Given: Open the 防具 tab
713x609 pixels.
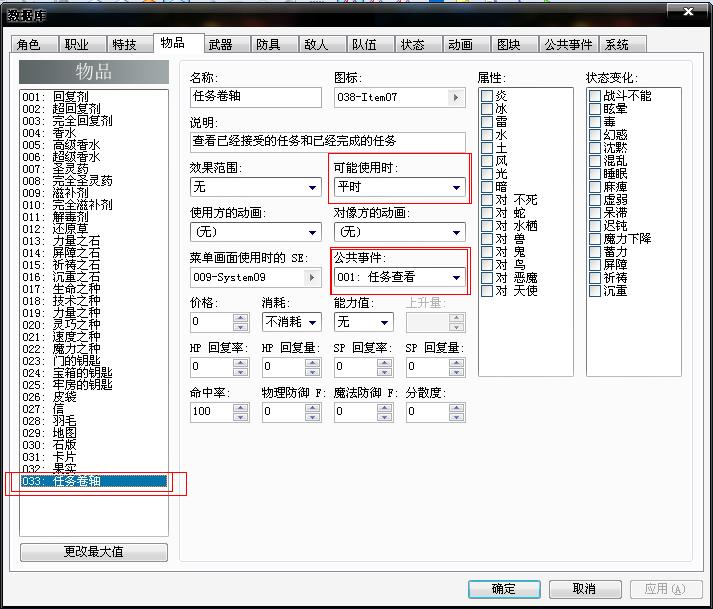Looking at the screenshot, I should click(275, 45).
